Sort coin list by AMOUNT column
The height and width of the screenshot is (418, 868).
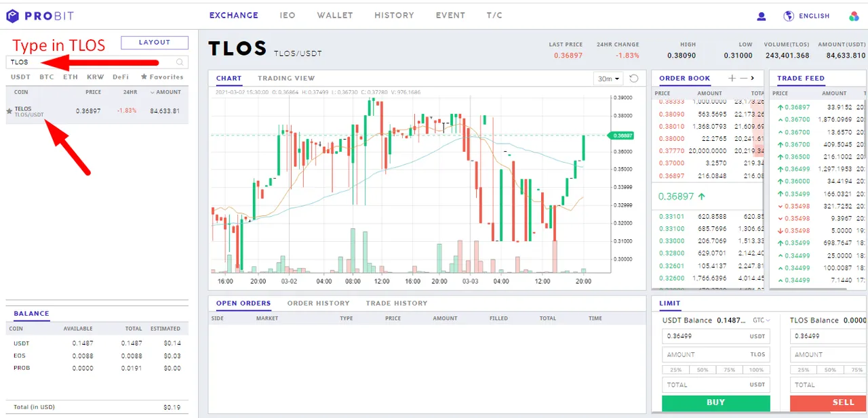(166, 92)
